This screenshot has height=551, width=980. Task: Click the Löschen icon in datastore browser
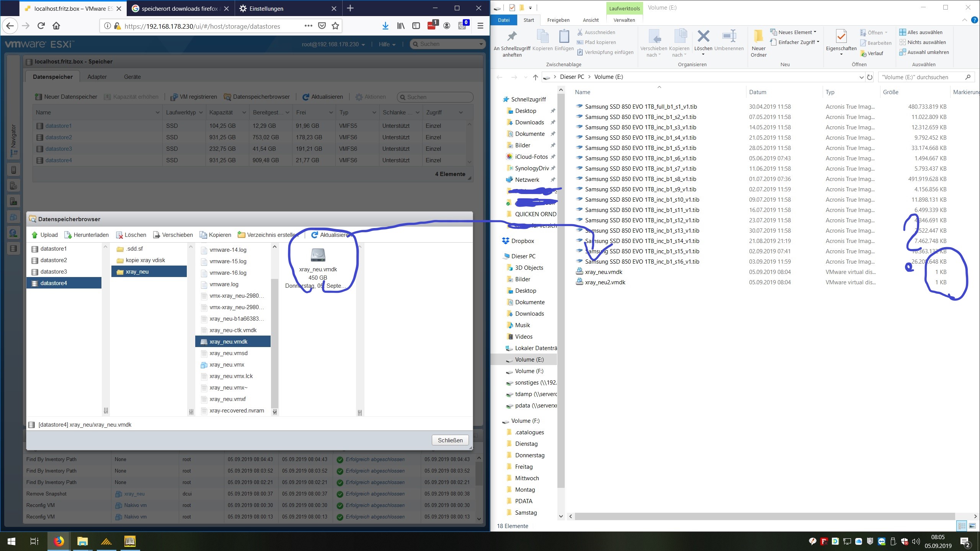tap(119, 235)
